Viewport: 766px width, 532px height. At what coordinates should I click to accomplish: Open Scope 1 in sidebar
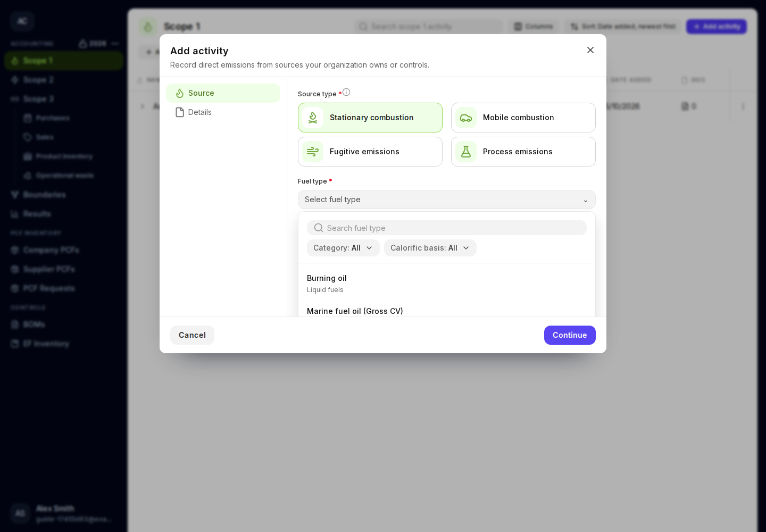64,61
